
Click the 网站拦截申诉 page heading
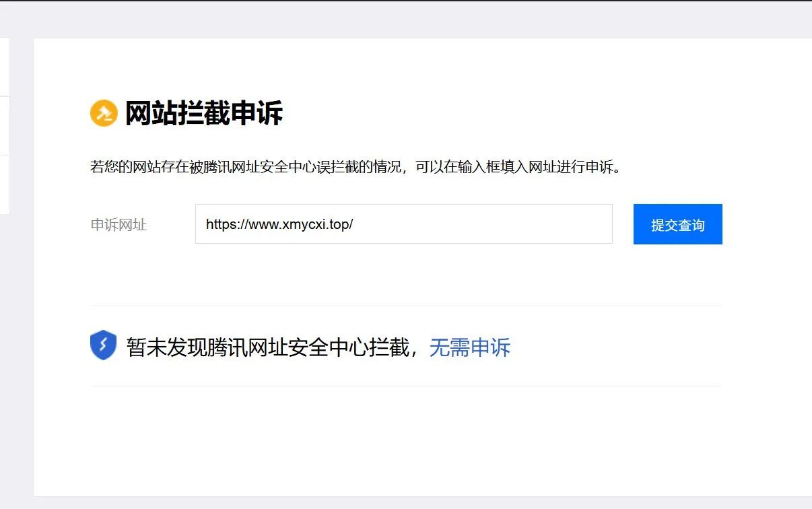click(x=204, y=113)
